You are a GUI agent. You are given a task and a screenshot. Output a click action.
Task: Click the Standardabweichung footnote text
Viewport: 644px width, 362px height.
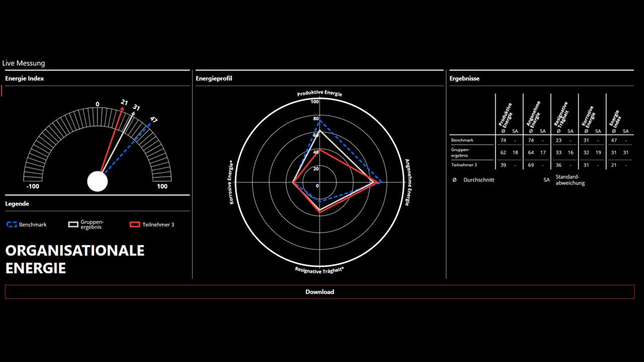[x=570, y=180]
